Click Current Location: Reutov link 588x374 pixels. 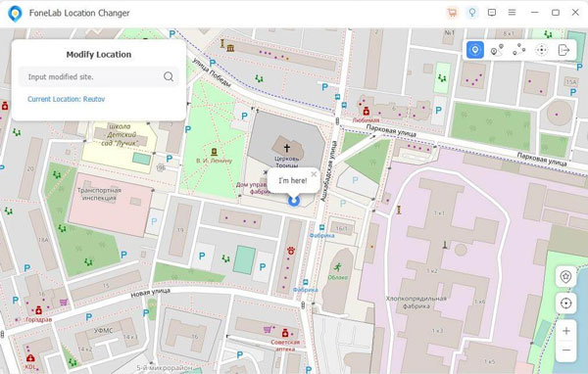coord(66,99)
